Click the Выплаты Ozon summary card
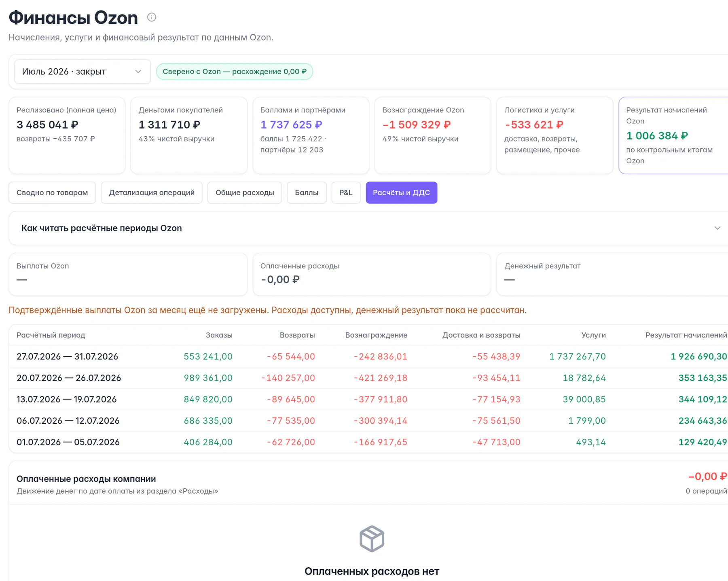Viewport: 728px width, 581px height. click(128, 274)
